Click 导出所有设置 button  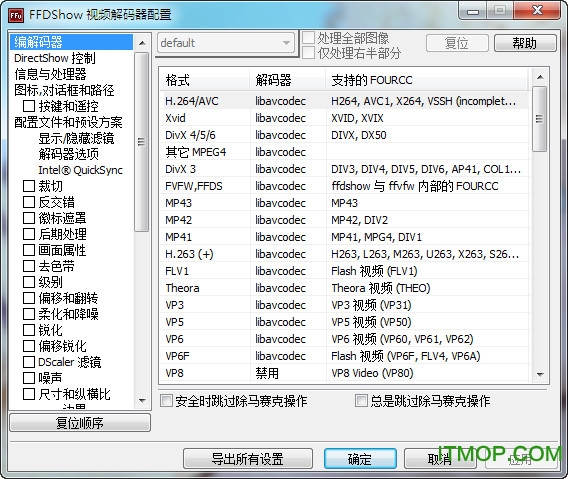tap(248, 459)
